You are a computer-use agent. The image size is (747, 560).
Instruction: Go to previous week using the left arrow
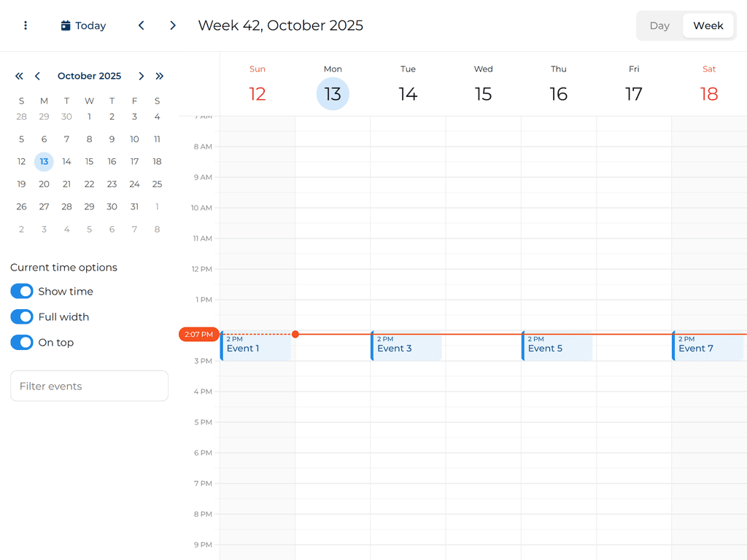pos(141,26)
